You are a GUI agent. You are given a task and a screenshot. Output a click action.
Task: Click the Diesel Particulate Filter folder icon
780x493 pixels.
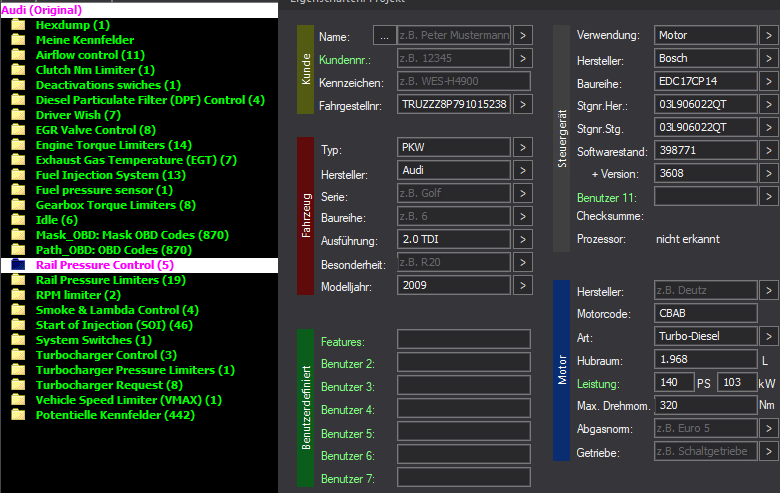click(x=18, y=100)
